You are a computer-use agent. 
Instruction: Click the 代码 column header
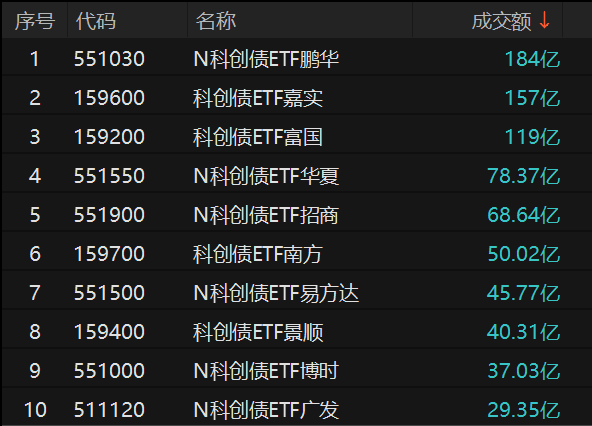pos(96,21)
